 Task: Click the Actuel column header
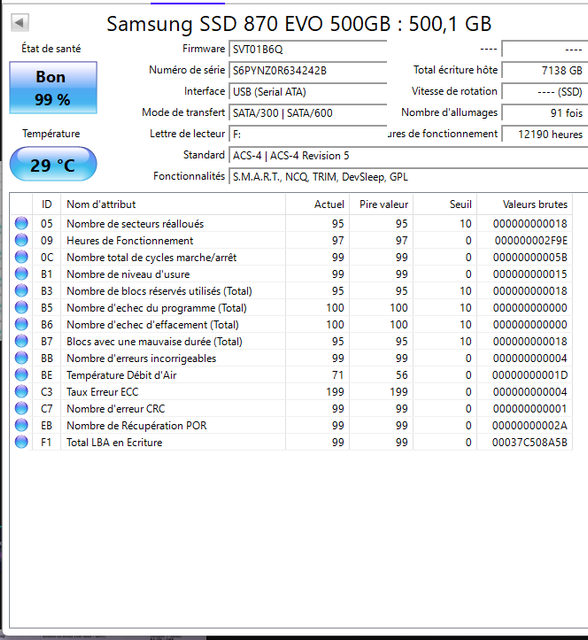(317, 204)
